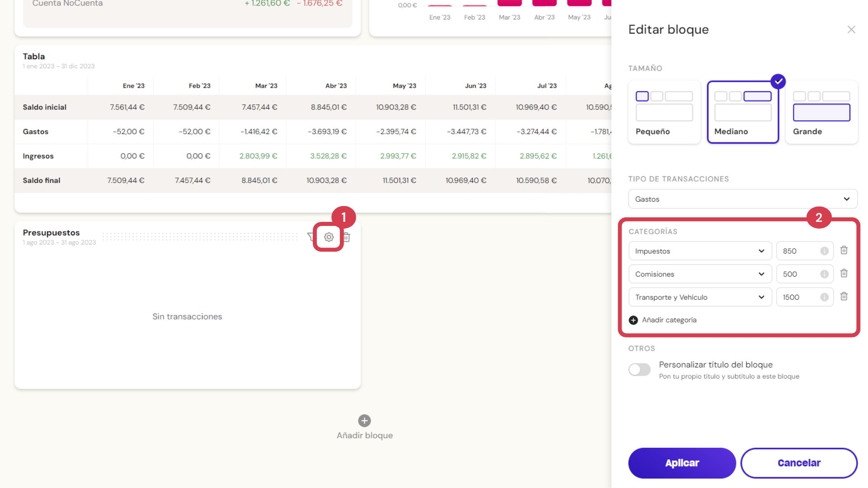Click the filter icon on Presupuestos block

tap(311, 237)
